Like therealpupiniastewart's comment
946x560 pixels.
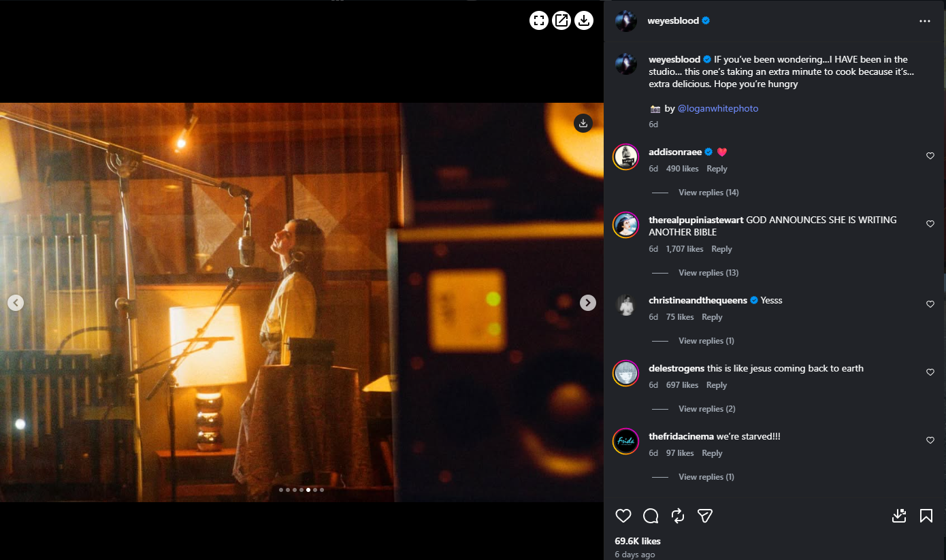click(x=930, y=224)
